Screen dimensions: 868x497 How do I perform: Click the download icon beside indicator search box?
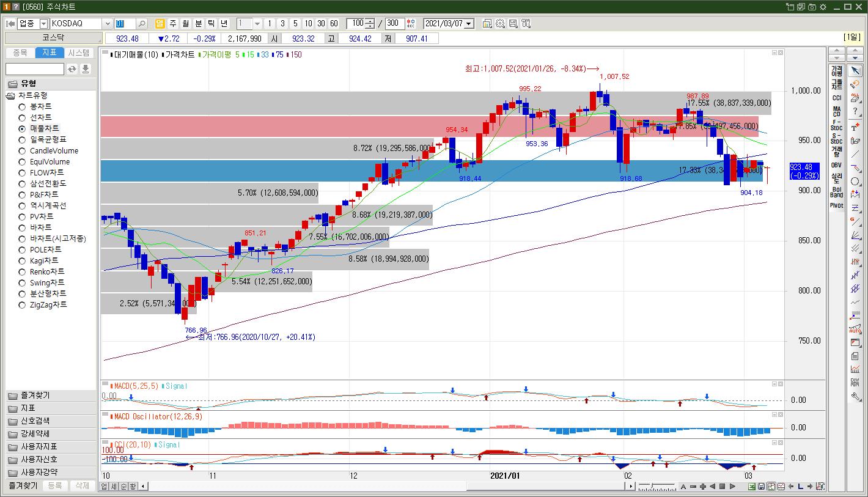pos(86,69)
